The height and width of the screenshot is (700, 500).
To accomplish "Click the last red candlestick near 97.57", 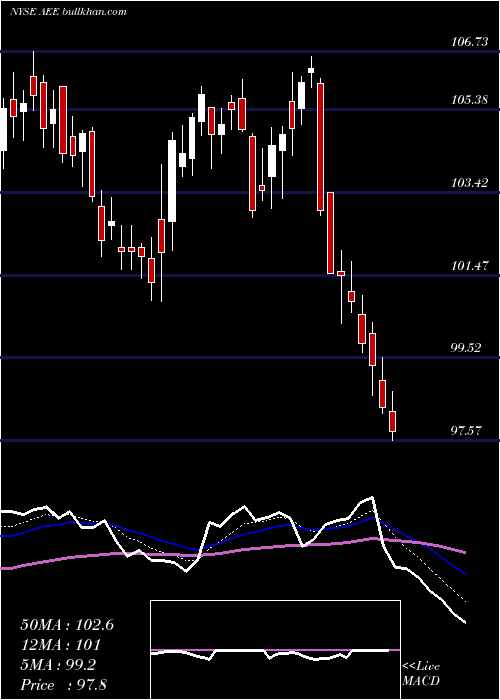I will (x=393, y=421).
